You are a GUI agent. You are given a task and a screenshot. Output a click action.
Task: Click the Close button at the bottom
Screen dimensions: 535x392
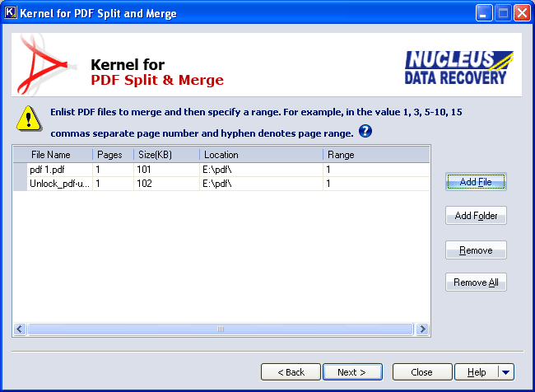tap(422, 372)
